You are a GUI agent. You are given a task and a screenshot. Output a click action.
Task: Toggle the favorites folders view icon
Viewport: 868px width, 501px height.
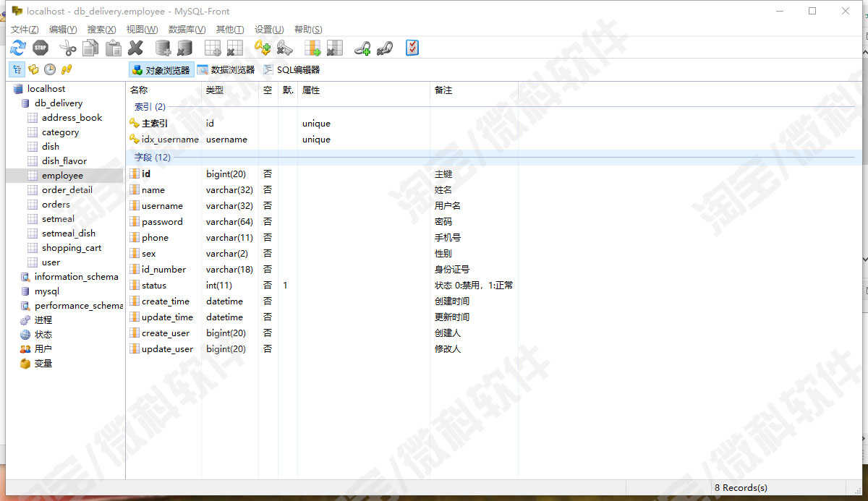33,69
